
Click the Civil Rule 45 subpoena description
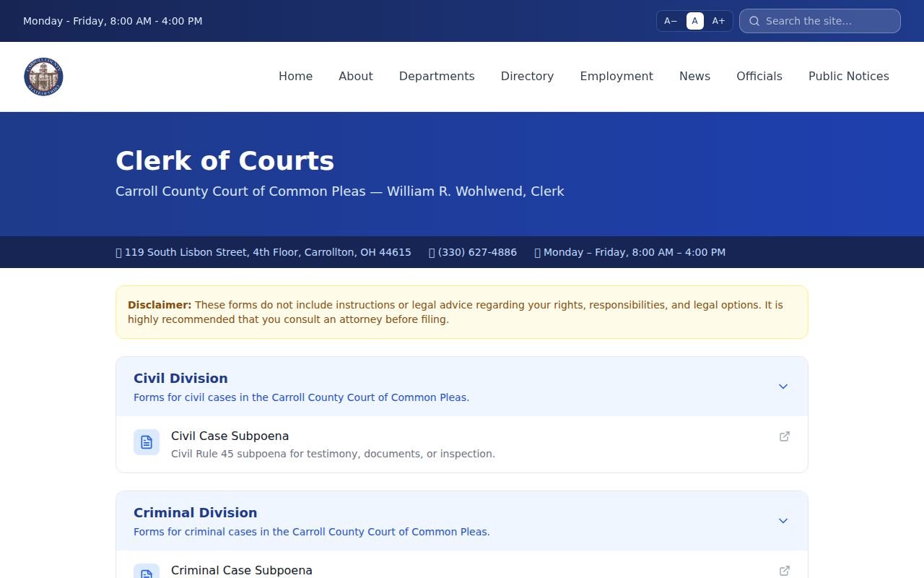click(333, 454)
